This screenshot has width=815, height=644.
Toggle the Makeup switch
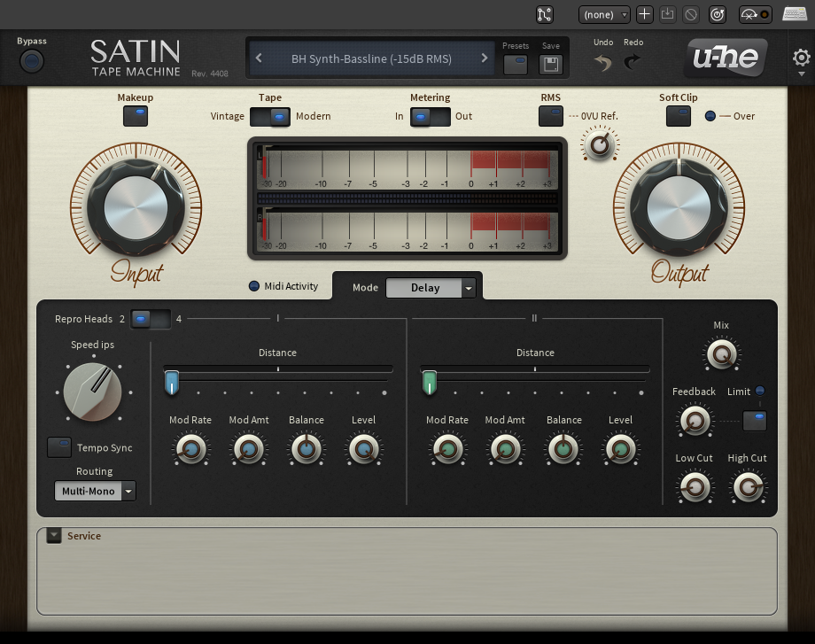click(136, 115)
